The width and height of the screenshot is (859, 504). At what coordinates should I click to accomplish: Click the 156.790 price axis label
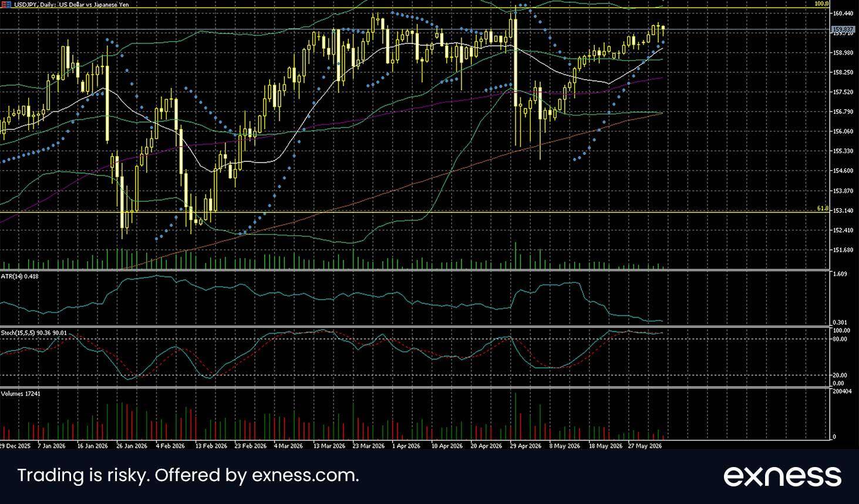coord(842,111)
